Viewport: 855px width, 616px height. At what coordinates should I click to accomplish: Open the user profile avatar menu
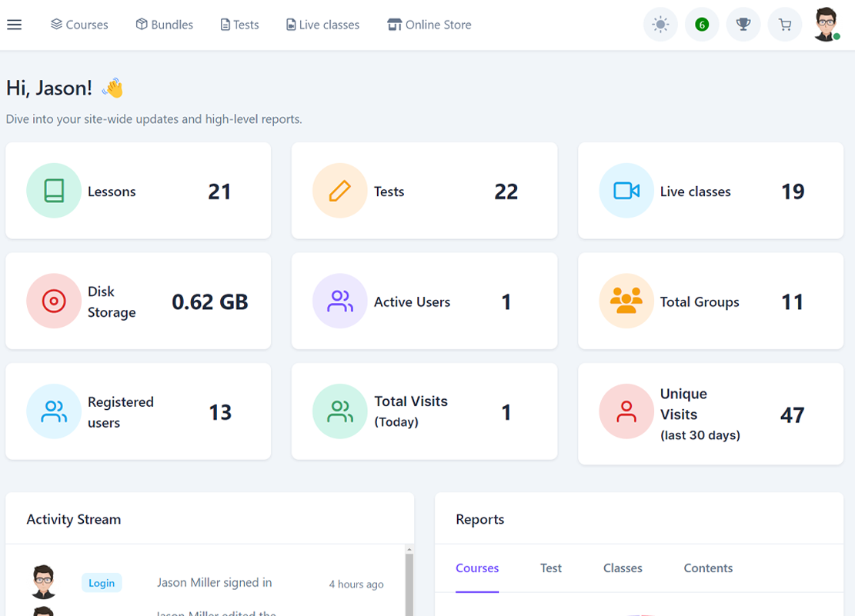tap(827, 25)
